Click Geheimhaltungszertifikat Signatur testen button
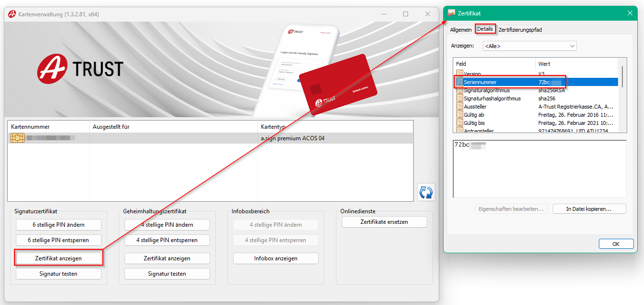The height and width of the screenshot is (305, 644). [x=167, y=274]
